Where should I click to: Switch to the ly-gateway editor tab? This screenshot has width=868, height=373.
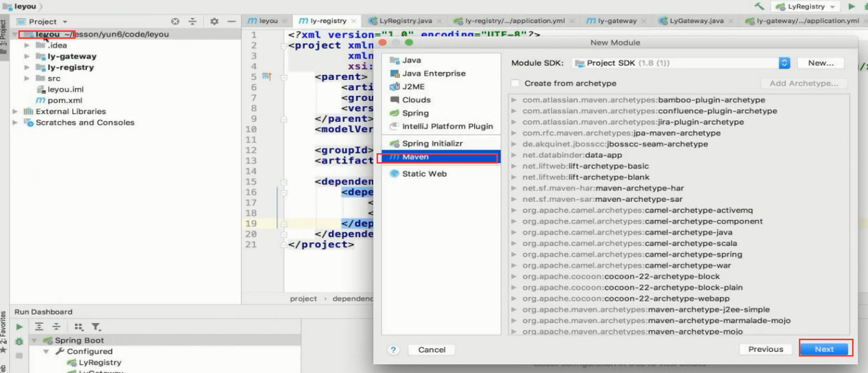coord(617,21)
